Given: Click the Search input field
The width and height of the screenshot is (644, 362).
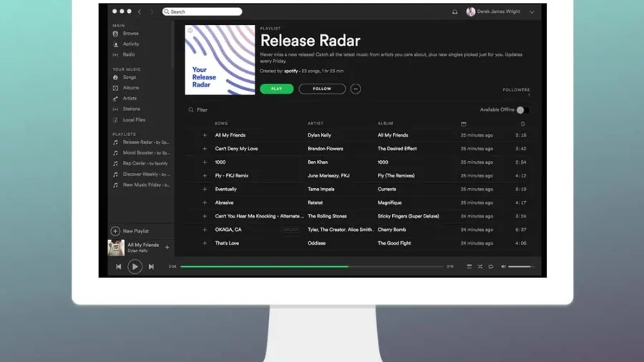Looking at the screenshot, I should (203, 12).
